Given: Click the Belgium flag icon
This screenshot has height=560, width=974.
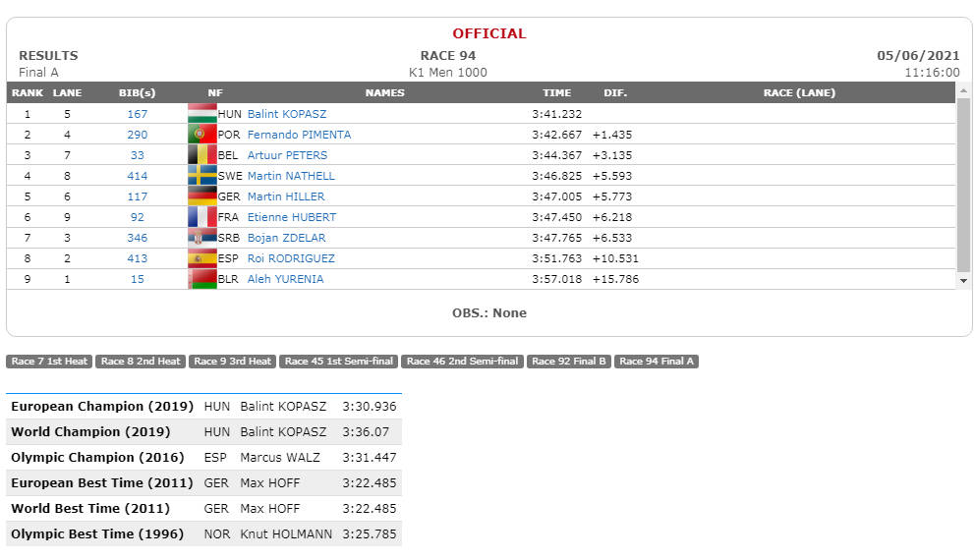Looking at the screenshot, I should click(x=201, y=154).
